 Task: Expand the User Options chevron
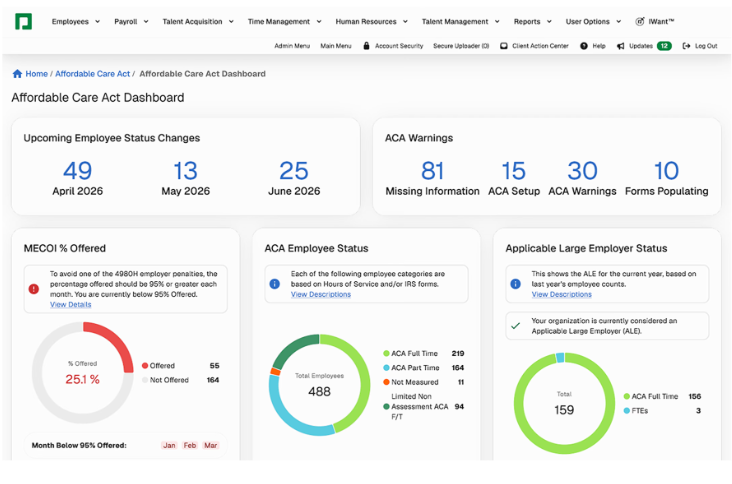(x=619, y=21)
